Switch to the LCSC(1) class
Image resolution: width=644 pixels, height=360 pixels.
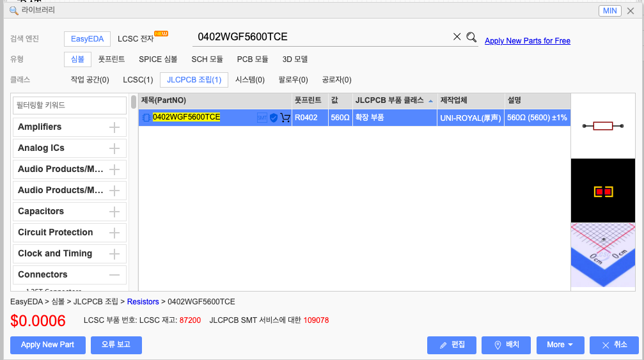pyautogui.click(x=138, y=80)
